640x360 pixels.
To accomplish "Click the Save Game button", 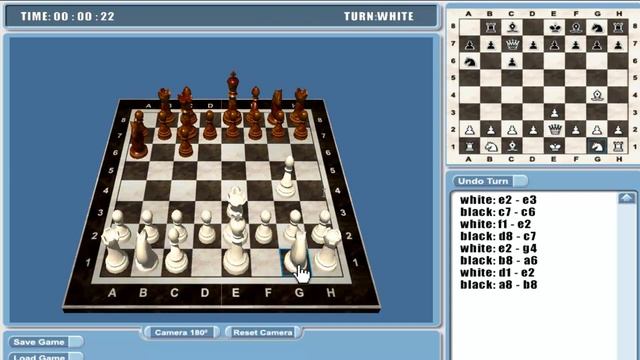I will 45,342.
